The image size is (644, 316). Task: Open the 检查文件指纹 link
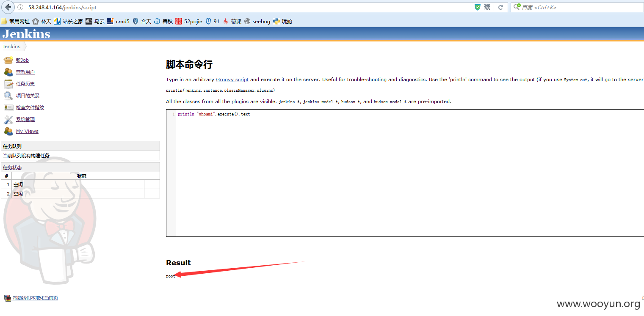[x=30, y=107]
